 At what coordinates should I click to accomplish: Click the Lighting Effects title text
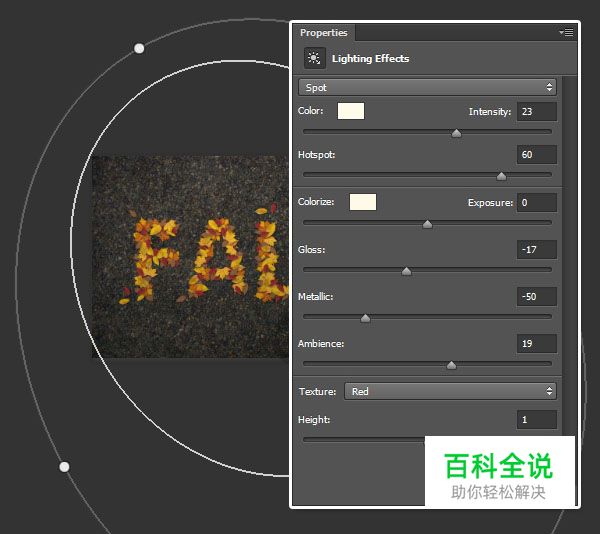pos(370,59)
